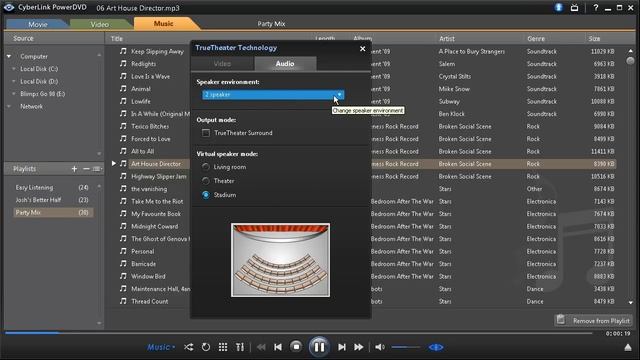Screen dimensions: 640x360
Task: Select the Living room virtual speaker mode
Action: pyautogui.click(x=206, y=167)
